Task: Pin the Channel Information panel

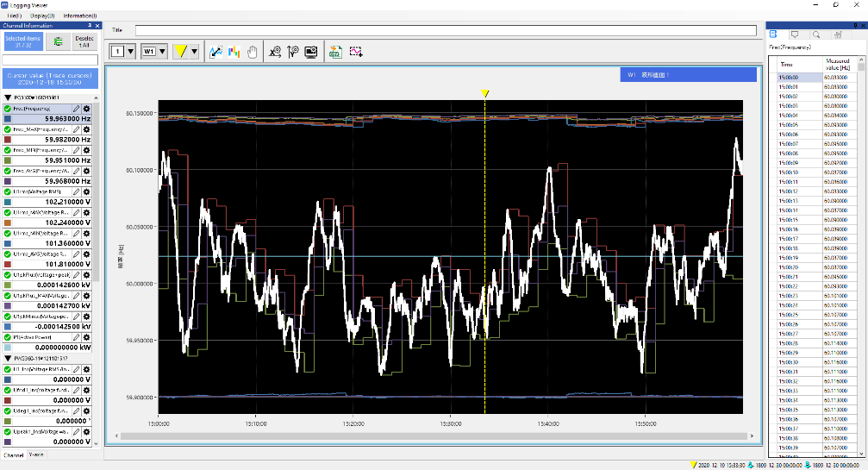Action: tap(90, 26)
